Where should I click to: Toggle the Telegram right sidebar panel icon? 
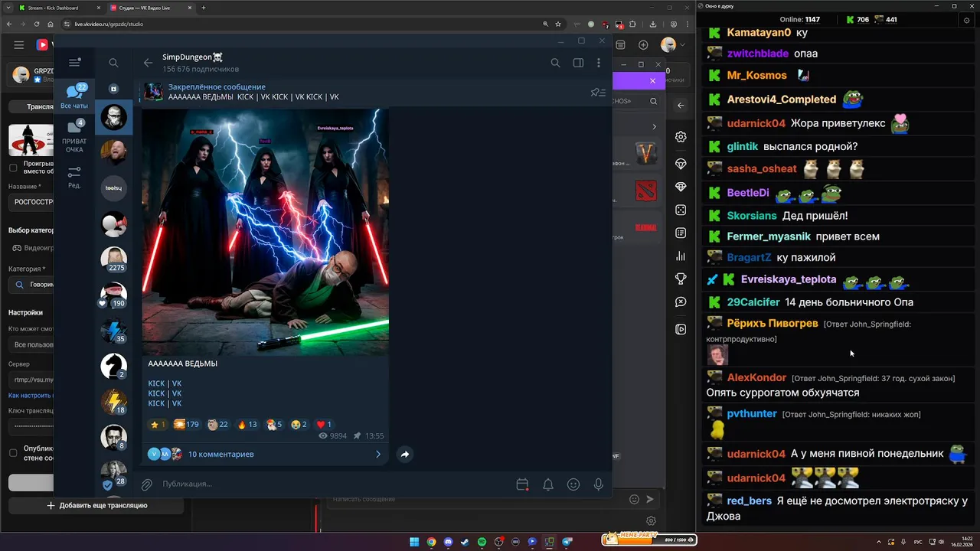(578, 63)
